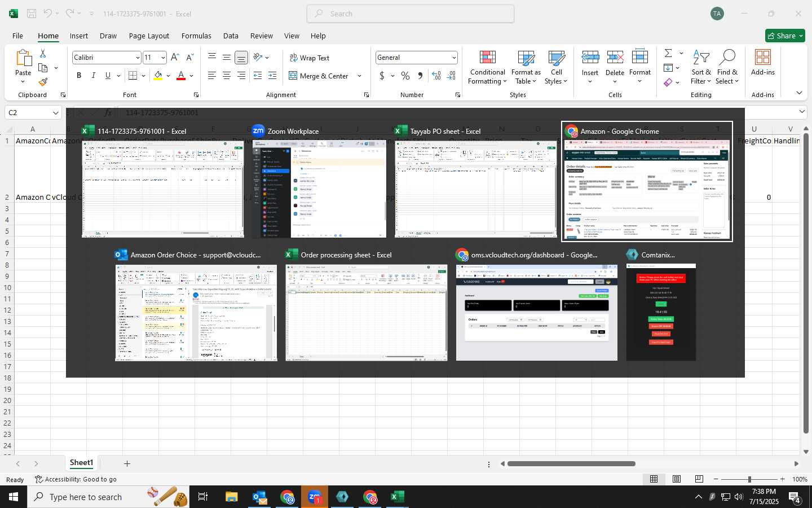Toggle Wrap Text

tap(310, 58)
